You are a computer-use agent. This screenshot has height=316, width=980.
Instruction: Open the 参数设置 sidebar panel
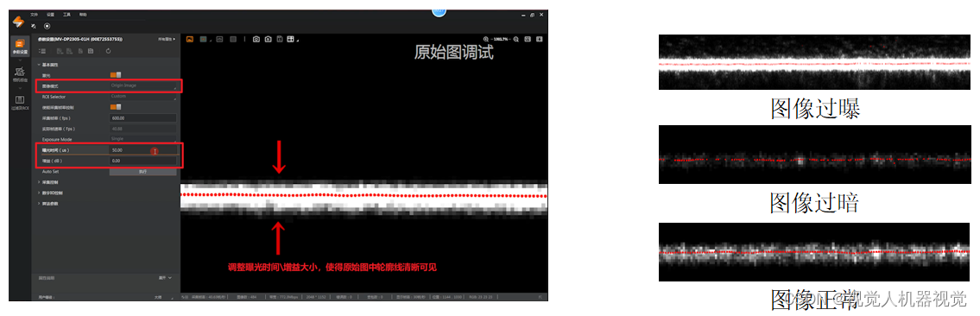click(20, 47)
